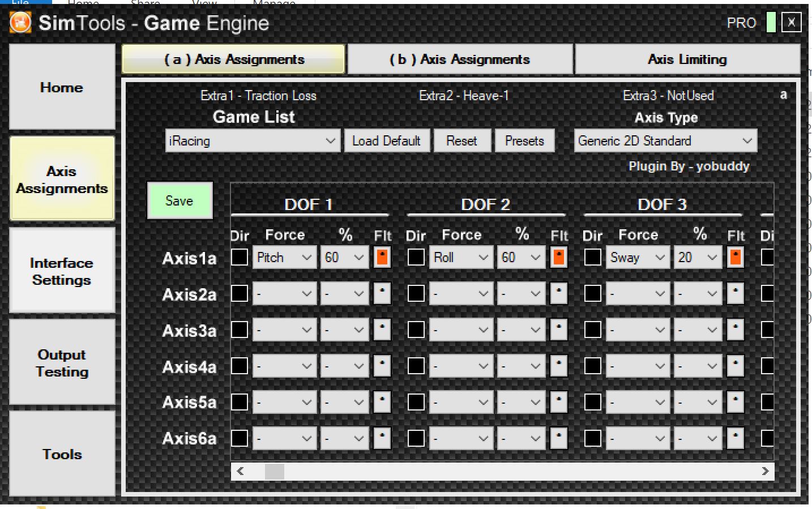The image size is (812, 509).
Task: Switch to (a) Axis Assignments tab
Action: (233, 59)
